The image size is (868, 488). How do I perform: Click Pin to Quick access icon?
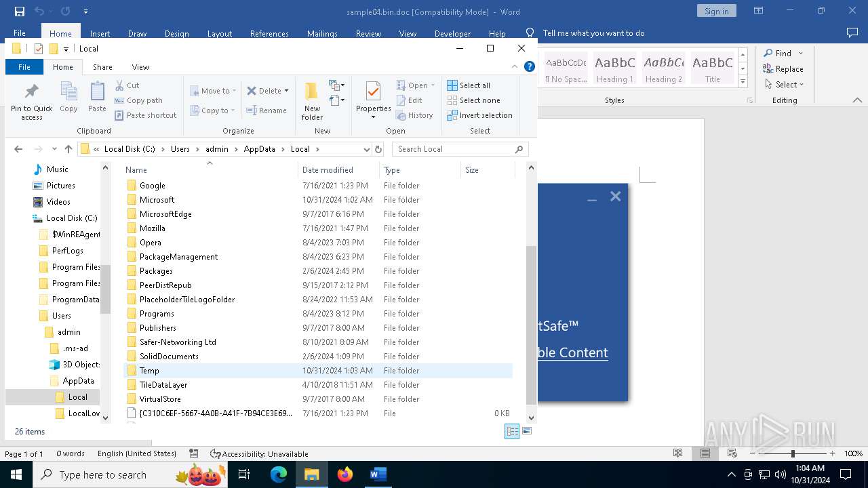click(31, 92)
